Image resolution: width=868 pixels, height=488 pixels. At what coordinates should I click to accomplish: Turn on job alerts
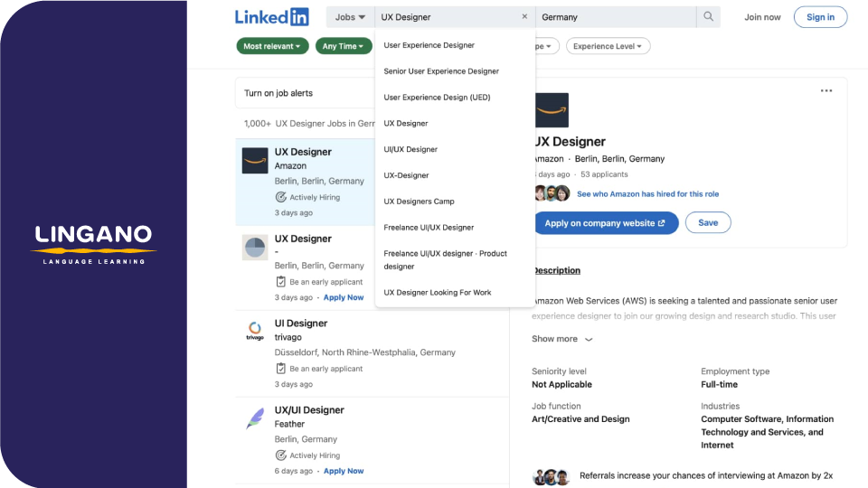(x=278, y=93)
